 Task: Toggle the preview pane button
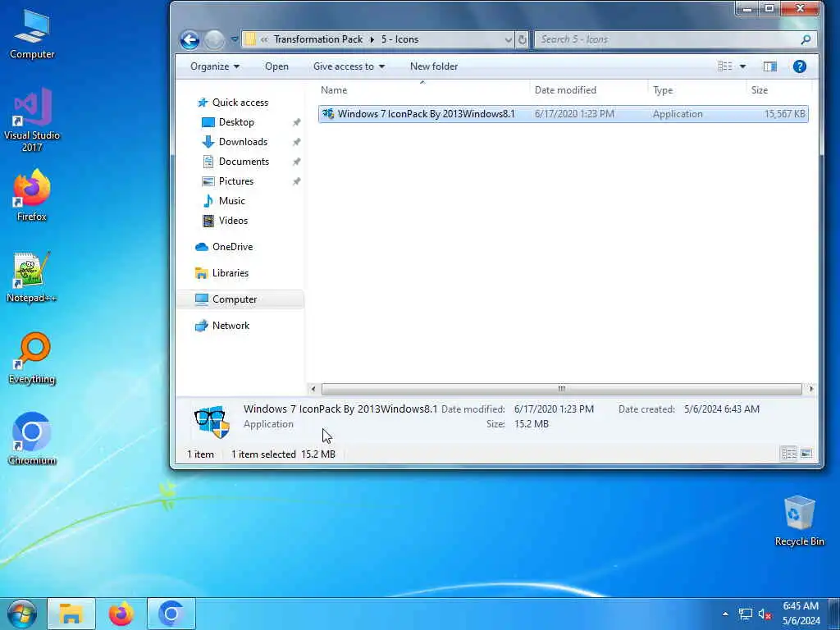pyautogui.click(x=769, y=66)
